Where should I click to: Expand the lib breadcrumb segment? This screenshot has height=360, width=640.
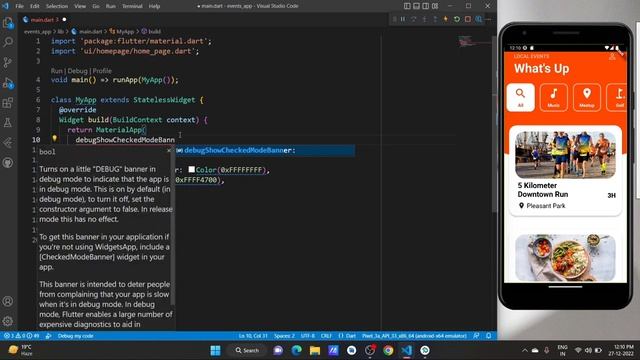tap(60, 31)
